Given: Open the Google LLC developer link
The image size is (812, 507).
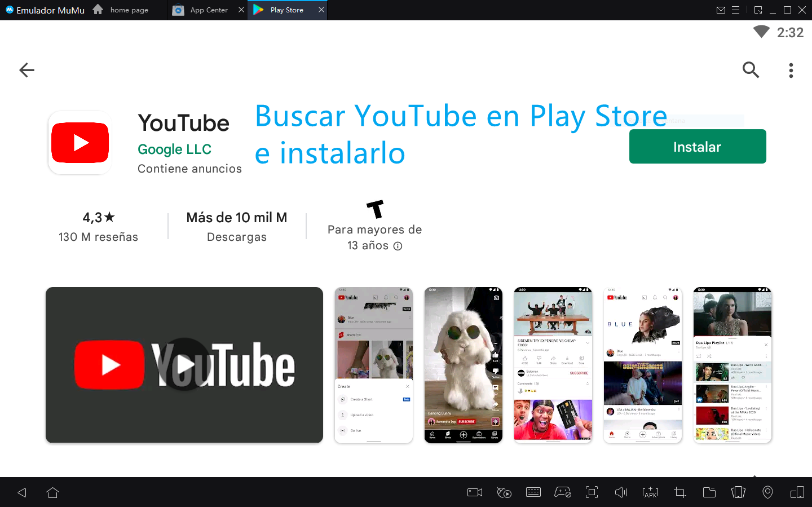Looking at the screenshot, I should click(174, 149).
